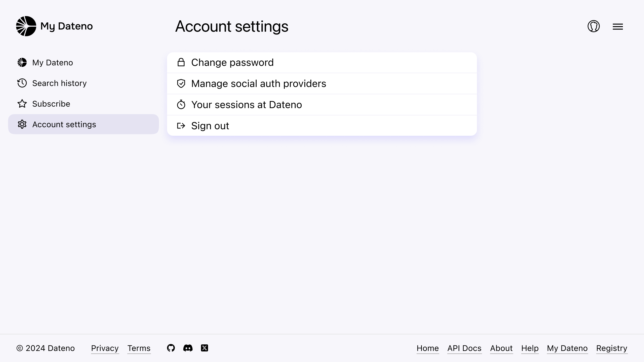Select Account settings sidebar item
Viewport: 644px width, 362px height.
(x=64, y=124)
